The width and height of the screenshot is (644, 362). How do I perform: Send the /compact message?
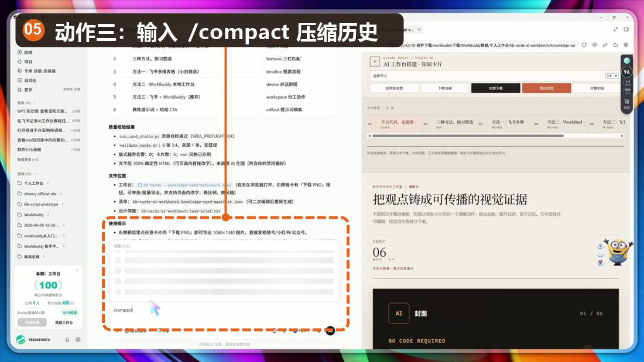point(330,330)
